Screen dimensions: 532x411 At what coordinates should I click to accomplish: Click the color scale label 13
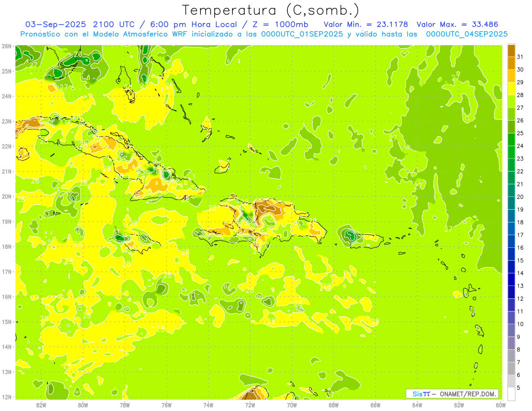pyautogui.click(x=520, y=286)
